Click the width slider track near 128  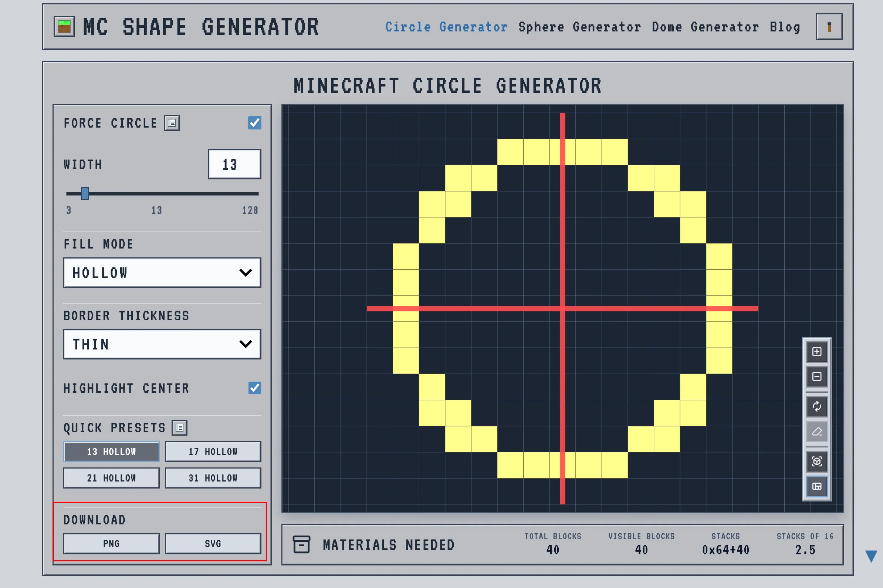pyautogui.click(x=256, y=193)
